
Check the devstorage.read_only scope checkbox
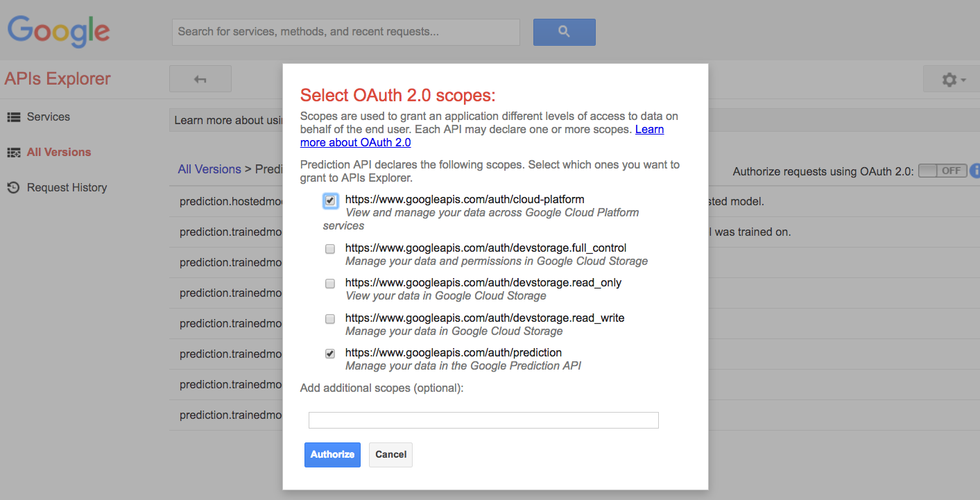[x=330, y=284]
